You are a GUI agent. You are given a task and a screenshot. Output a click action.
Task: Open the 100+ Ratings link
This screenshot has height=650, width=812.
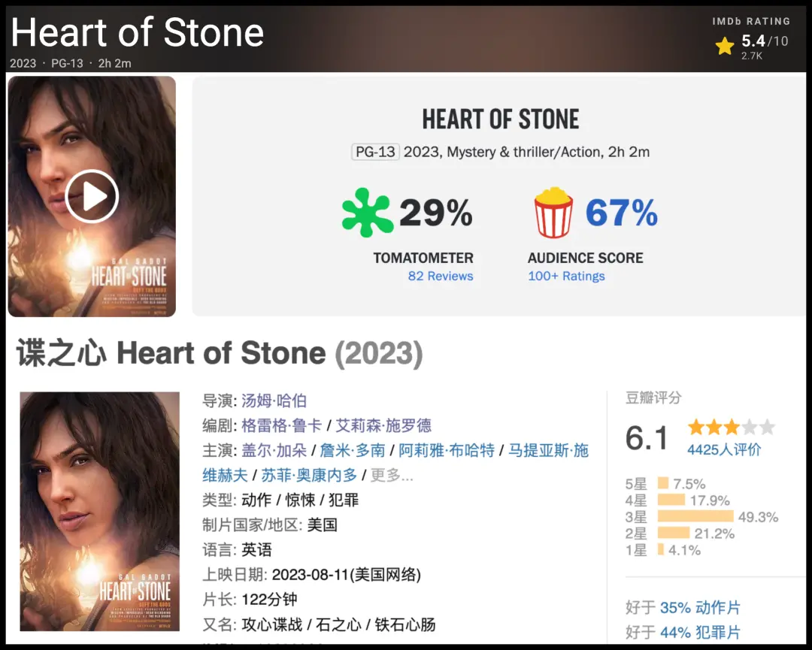566,276
